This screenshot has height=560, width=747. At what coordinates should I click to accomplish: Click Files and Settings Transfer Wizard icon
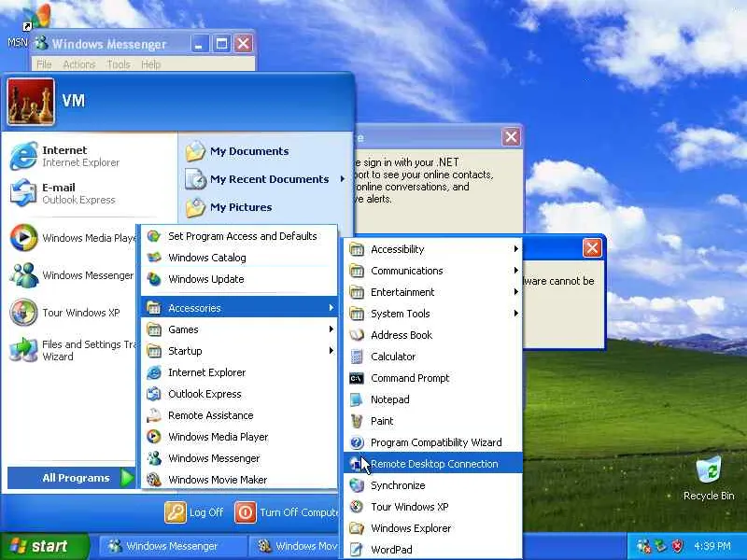click(x=23, y=350)
